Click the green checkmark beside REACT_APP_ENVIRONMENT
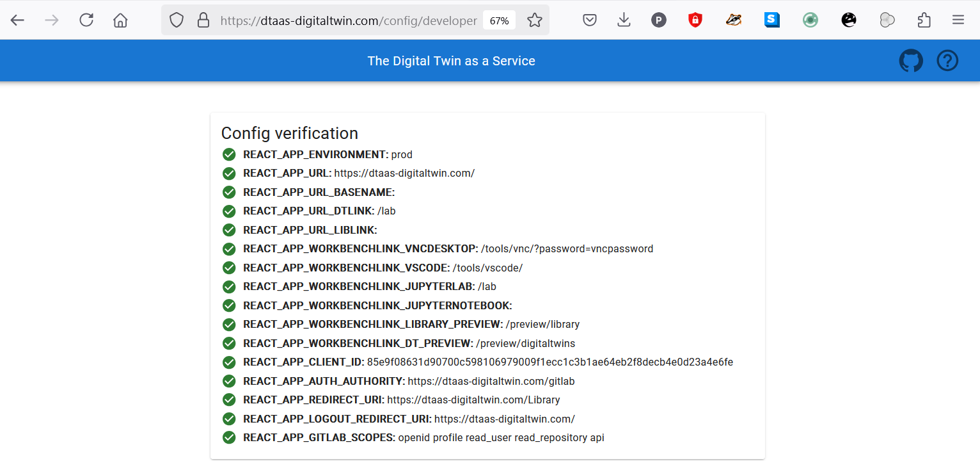This screenshot has height=461, width=980. [229, 154]
